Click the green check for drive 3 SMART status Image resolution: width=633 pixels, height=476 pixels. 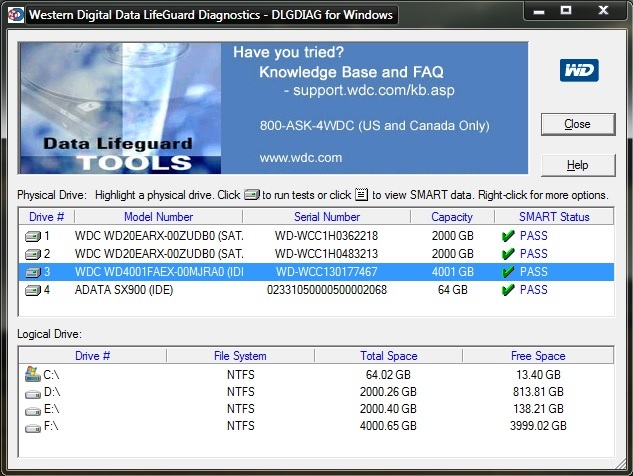tap(508, 272)
